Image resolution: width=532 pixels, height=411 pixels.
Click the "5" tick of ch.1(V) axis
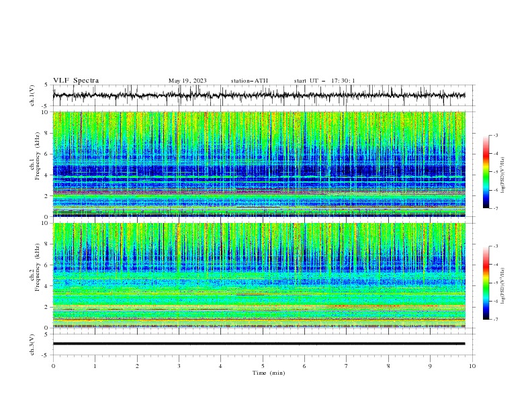pyautogui.click(x=47, y=85)
